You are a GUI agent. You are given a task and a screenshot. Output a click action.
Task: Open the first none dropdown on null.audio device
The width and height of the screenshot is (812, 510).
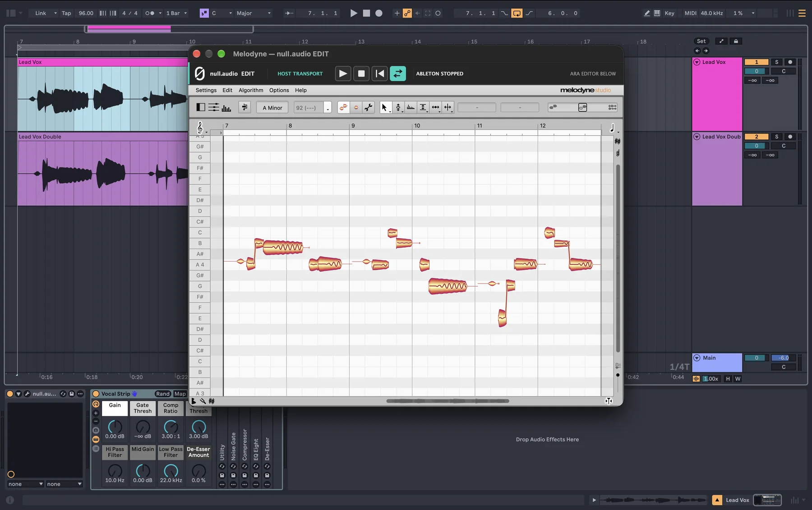pyautogui.click(x=26, y=484)
